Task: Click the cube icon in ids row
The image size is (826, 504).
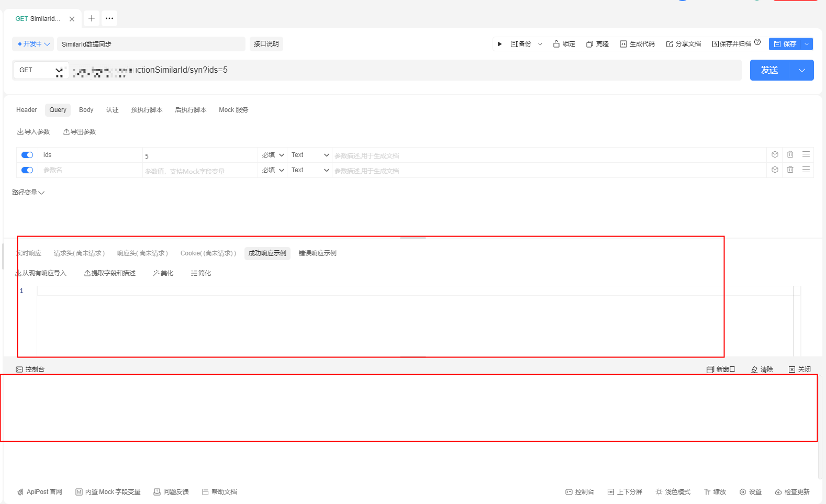Action: [x=775, y=154]
